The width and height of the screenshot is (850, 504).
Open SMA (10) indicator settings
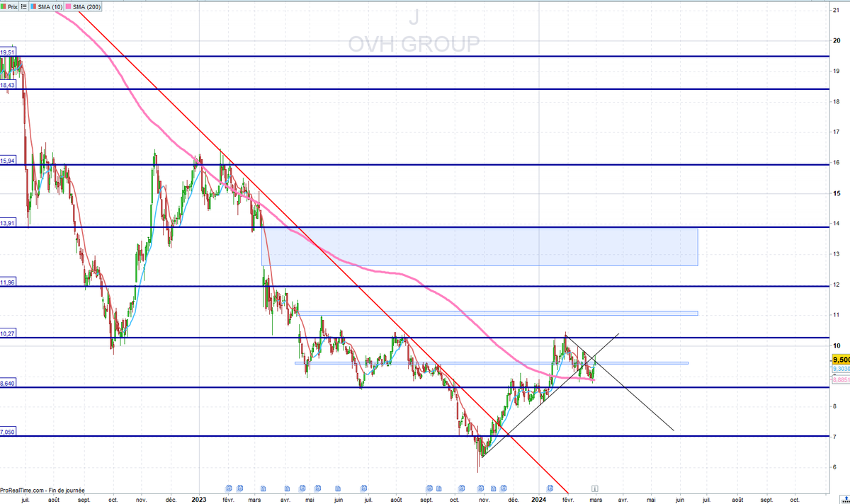[x=46, y=6]
